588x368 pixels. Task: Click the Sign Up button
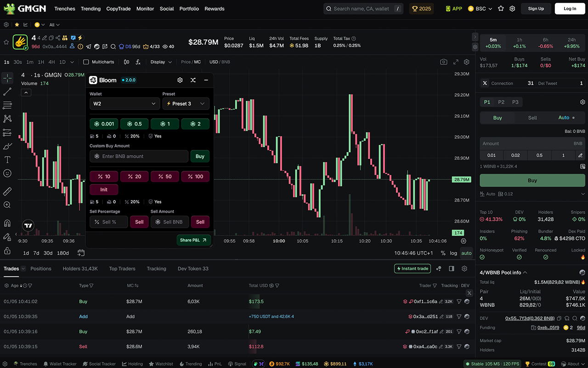tap(536, 9)
